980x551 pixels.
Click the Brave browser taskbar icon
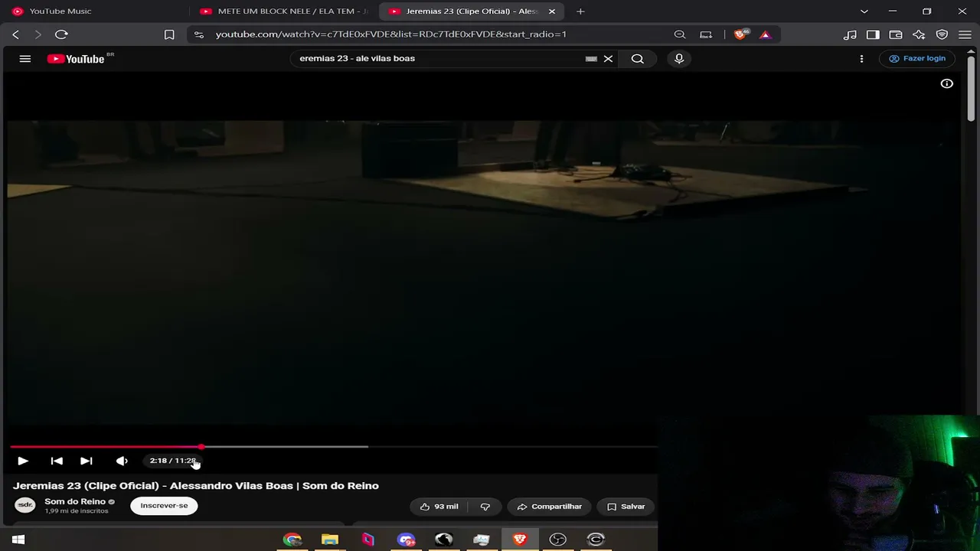click(520, 540)
